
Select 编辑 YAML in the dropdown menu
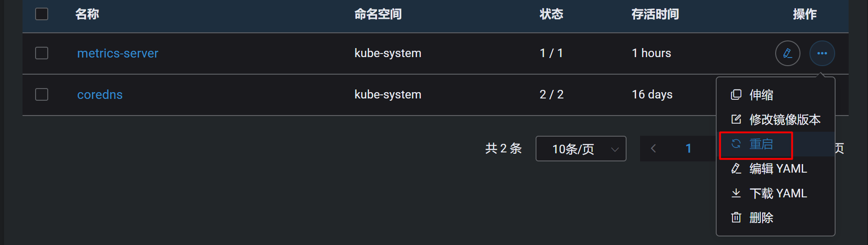778,169
